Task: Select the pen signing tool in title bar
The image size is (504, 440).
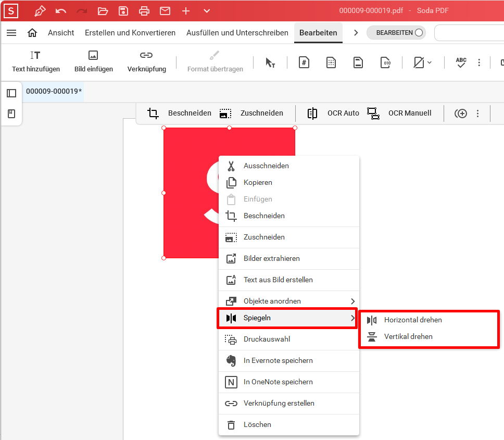Action: click(40, 11)
